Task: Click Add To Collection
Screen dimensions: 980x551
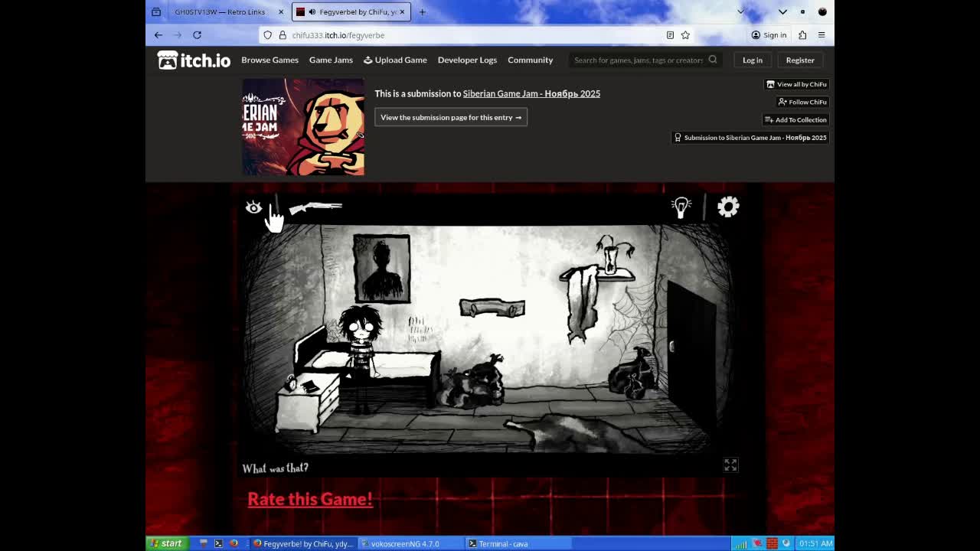Action: click(x=795, y=119)
